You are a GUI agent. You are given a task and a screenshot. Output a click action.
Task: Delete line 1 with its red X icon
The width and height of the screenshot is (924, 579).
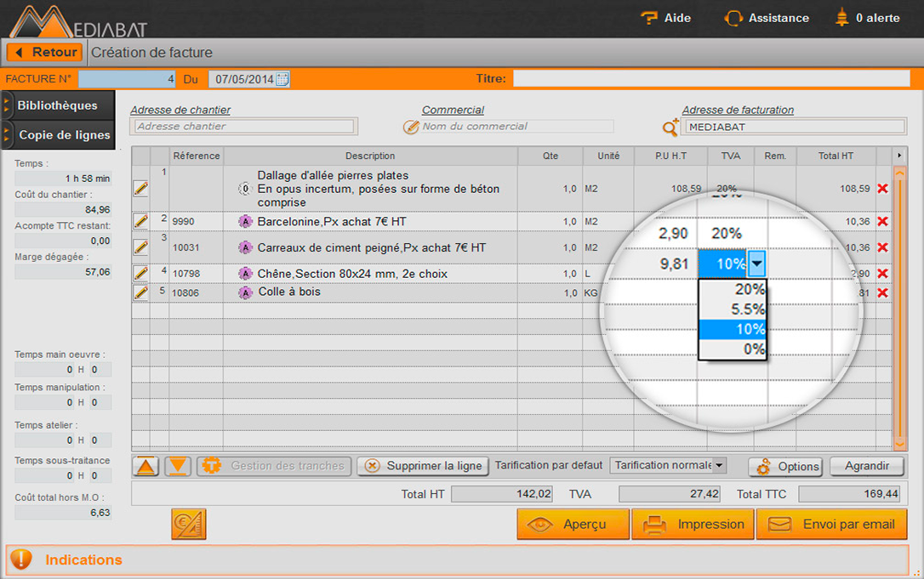(x=885, y=189)
